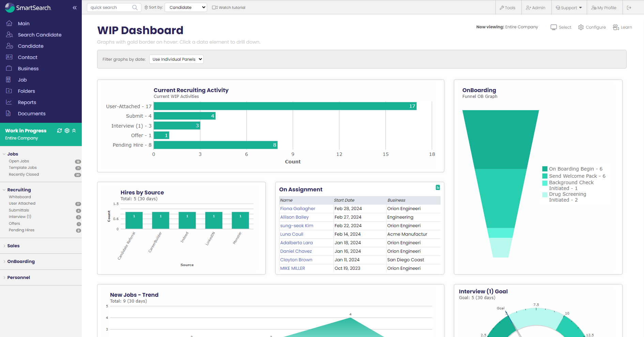Open the quick search magnifier
Viewport: 644px width, 337px height.
coord(135,7)
